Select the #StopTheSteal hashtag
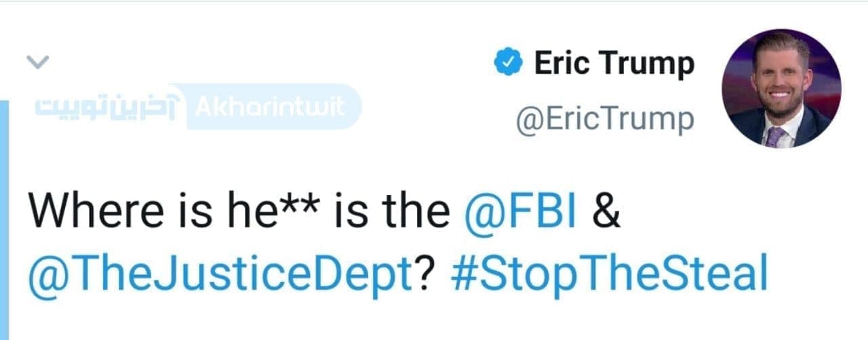868x340 pixels. click(x=609, y=274)
